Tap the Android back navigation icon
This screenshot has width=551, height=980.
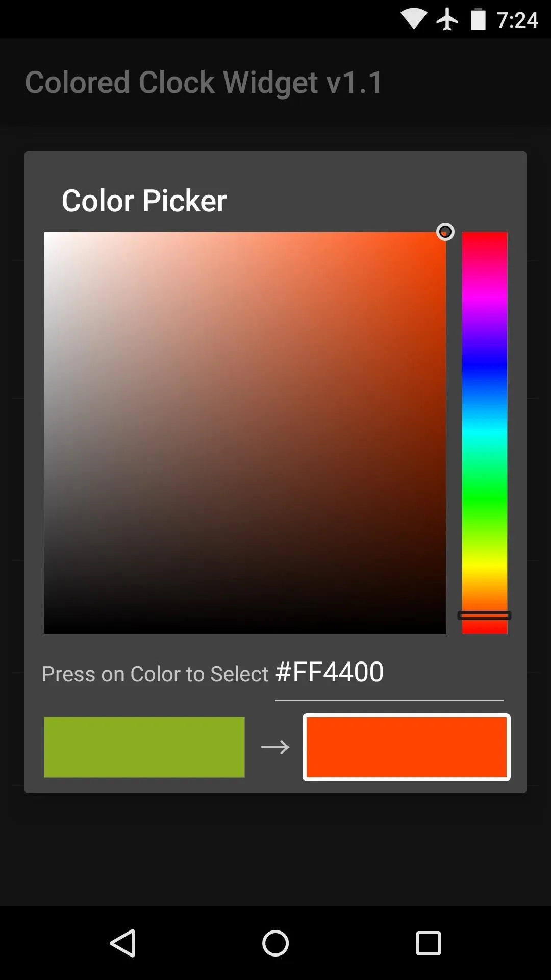123,943
